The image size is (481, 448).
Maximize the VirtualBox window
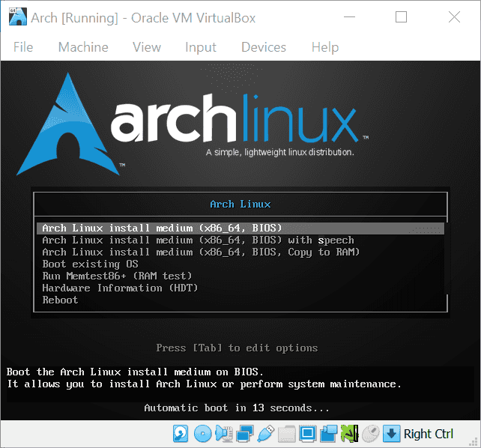click(402, 17)
